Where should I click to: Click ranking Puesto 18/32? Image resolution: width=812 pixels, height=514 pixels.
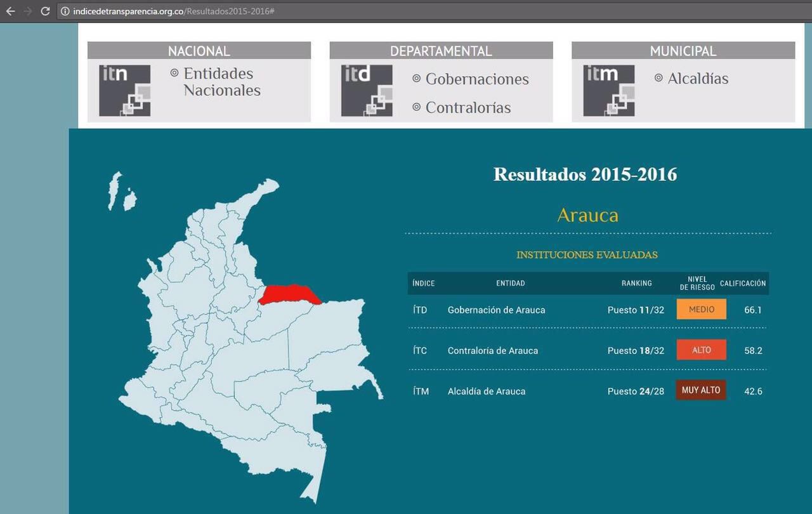(x=636, y=351)
